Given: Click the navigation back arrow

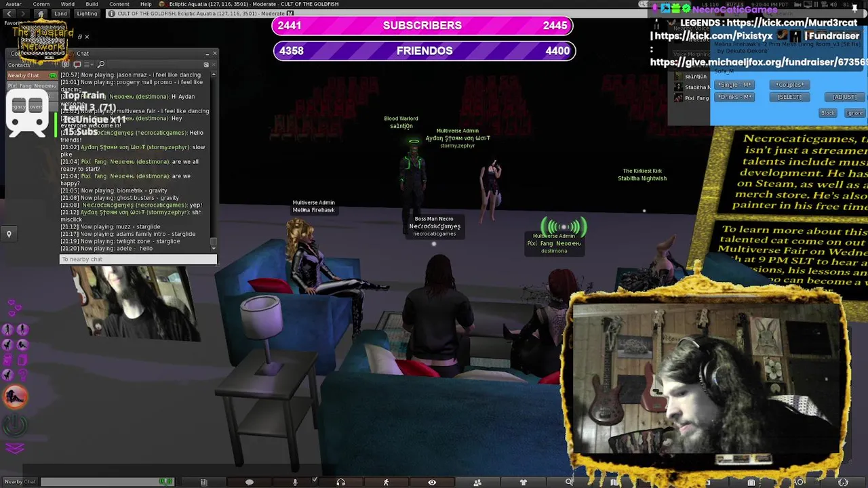Looking at the screenshot, I should pyautogui.click(x=9, y=14).
